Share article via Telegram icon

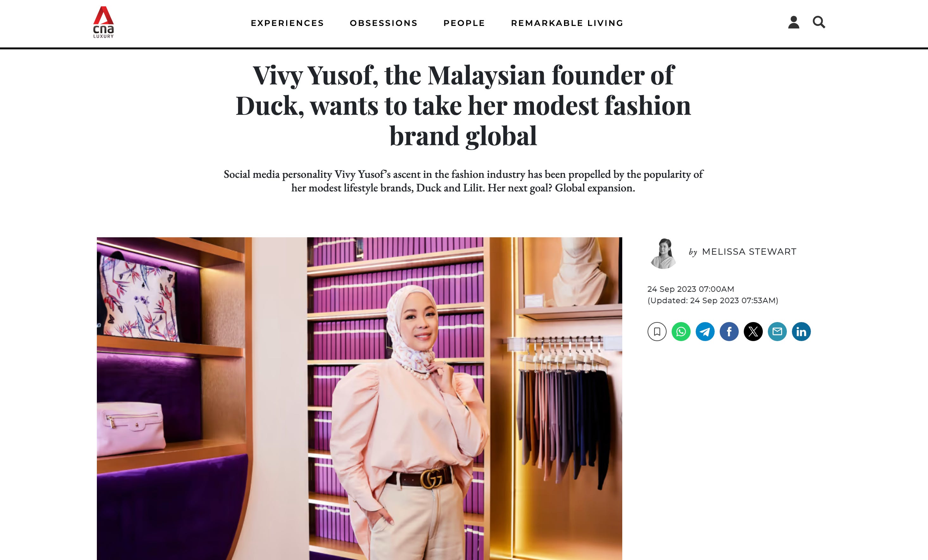[x=705, y=331]
